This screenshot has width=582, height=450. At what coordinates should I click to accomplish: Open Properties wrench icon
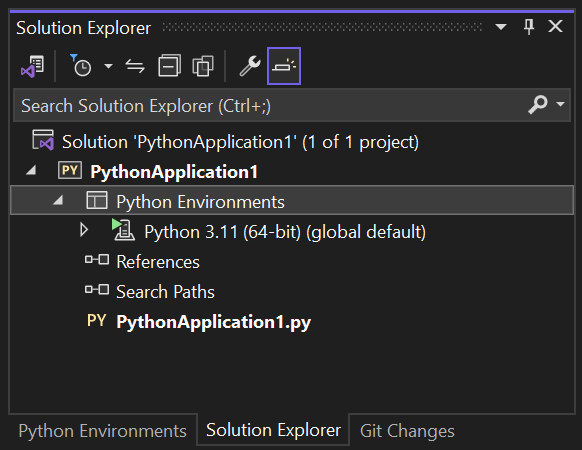[250, 66]
